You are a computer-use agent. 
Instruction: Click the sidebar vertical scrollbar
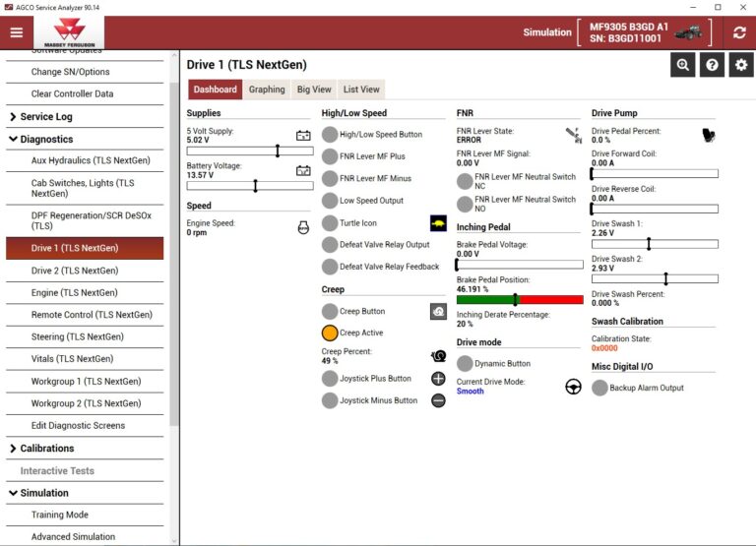[174, 254]
